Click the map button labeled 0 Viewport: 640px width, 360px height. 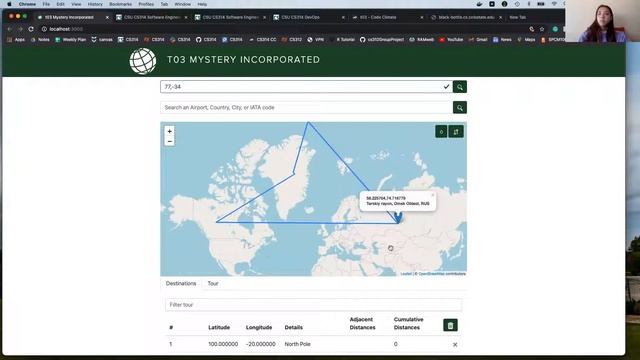click(x=441, y=132)
